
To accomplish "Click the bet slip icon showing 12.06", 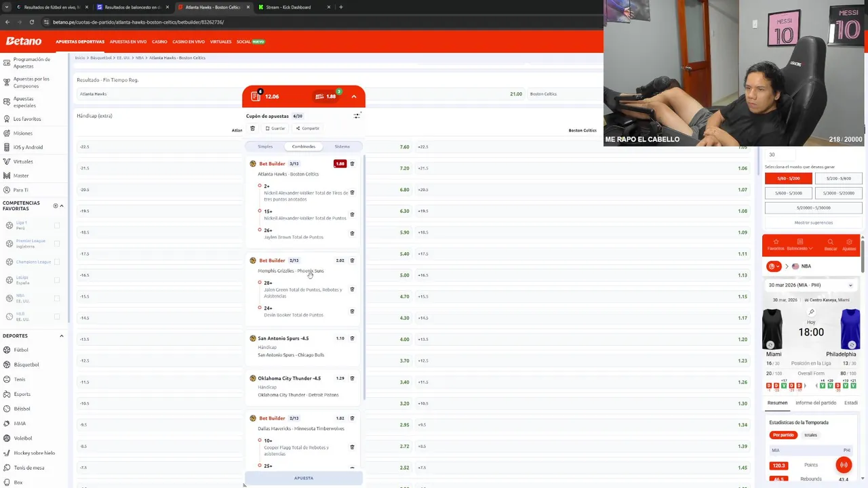I will pyautogui.click(x=256, y=96).
